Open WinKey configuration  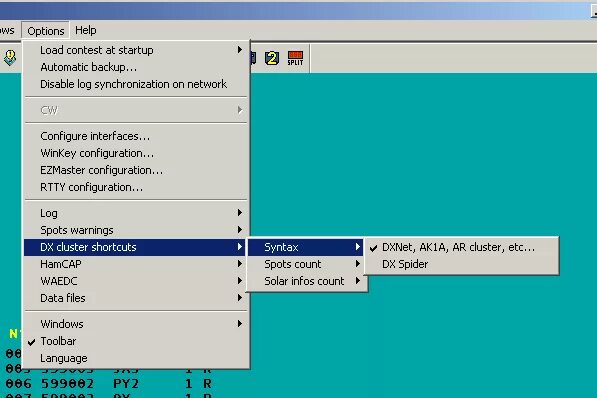pos(136,153)
